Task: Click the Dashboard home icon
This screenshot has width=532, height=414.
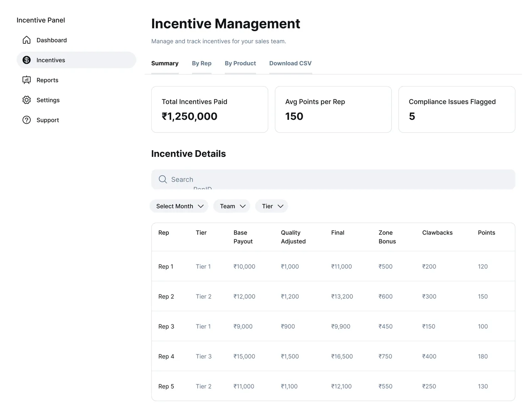Action: pos(27,40)
